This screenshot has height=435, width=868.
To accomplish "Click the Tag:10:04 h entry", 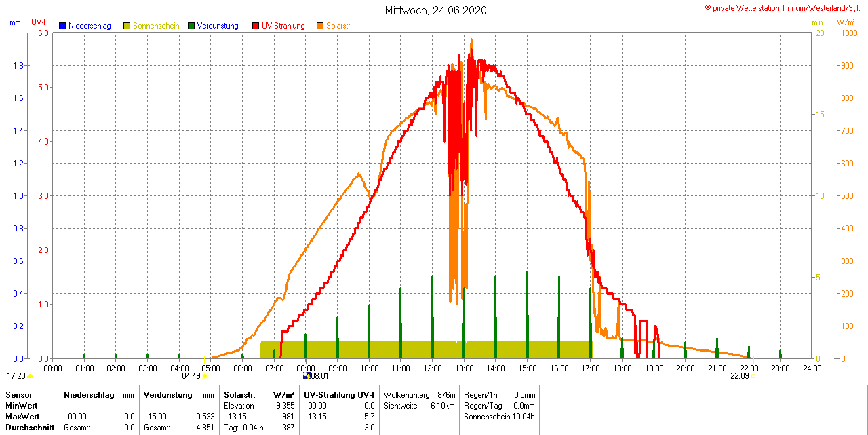I will click(243, 428).
